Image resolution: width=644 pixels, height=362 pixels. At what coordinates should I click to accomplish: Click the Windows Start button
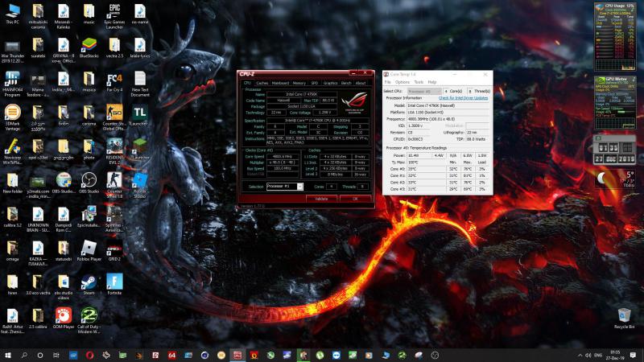pos(8,355)
